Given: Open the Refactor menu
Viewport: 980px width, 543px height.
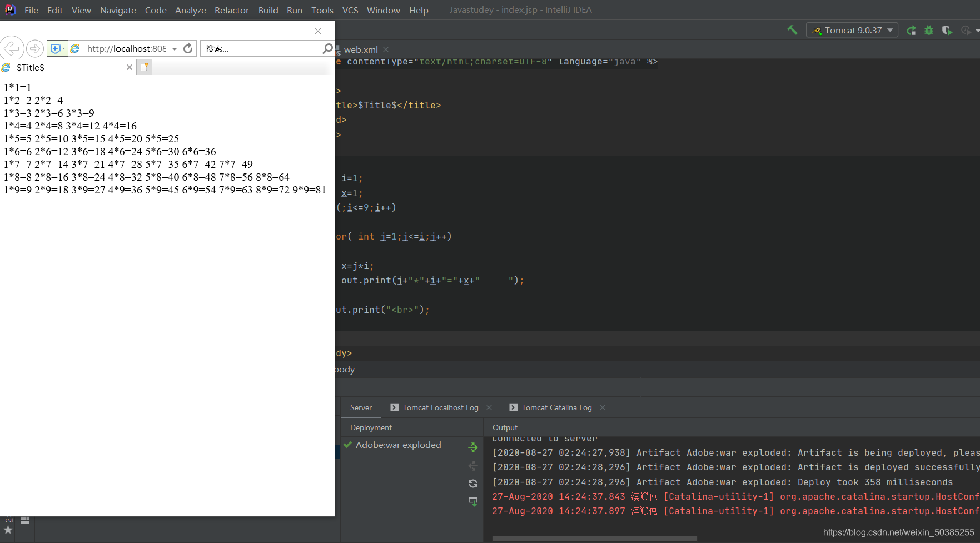Looking at the screenshot, I should point(232,10).
